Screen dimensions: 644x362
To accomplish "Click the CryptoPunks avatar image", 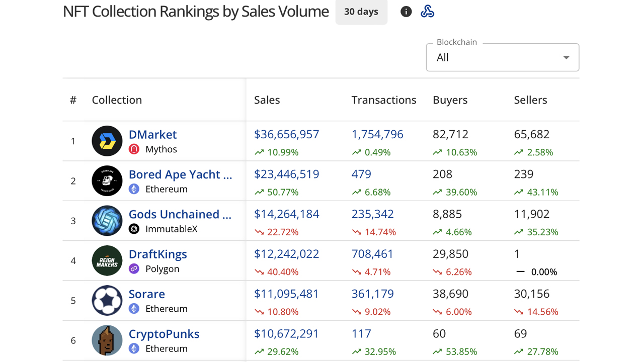I will 107,340.
